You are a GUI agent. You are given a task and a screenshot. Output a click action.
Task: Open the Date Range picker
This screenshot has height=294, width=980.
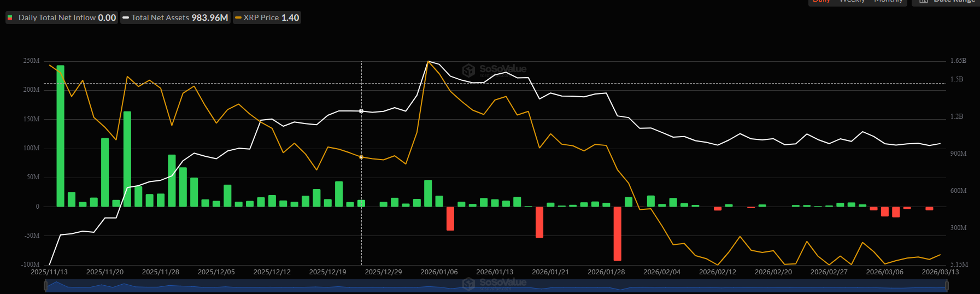(x=948, y=2)
